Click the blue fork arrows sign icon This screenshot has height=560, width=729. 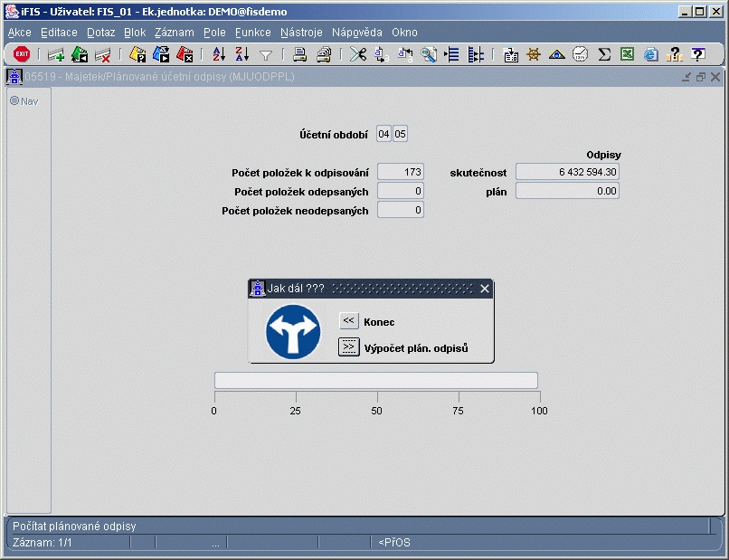pos(293,332)
